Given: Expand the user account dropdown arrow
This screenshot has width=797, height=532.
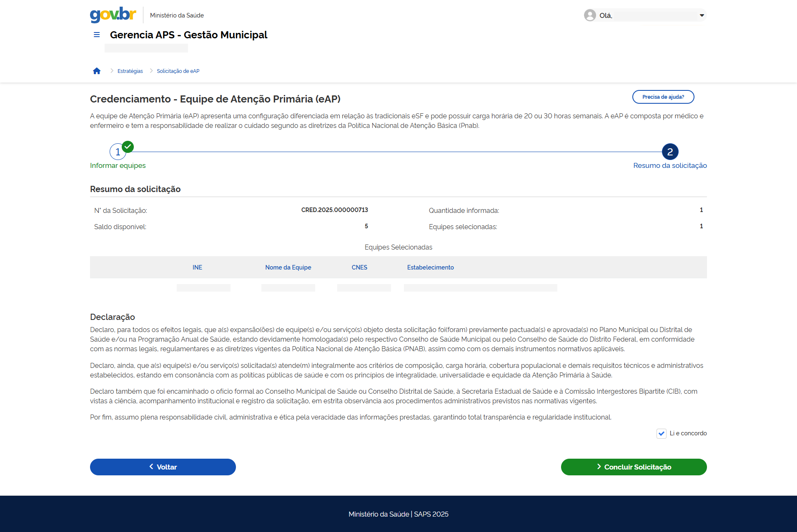Looking at the screenshot, I should click(x=702, y=15).
